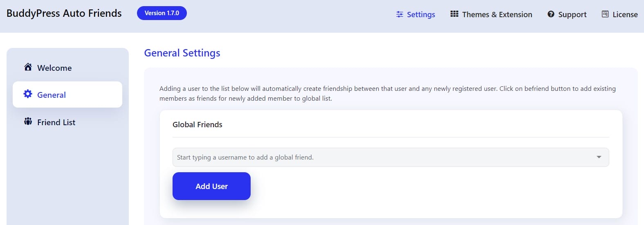This screenshot has width=644, height=225.
Task: Go to Themes & Extension label
Action: [x=497, y=15]
